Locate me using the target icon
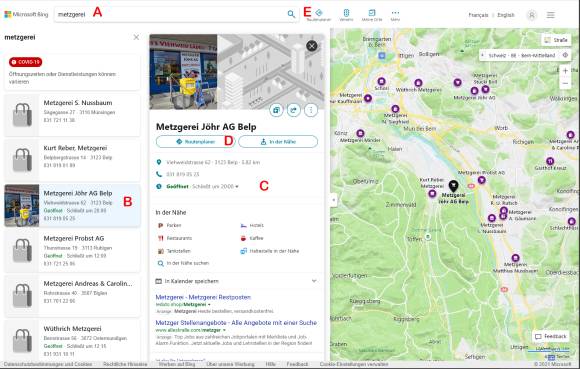Screen dimensions: 580x369 565,55
